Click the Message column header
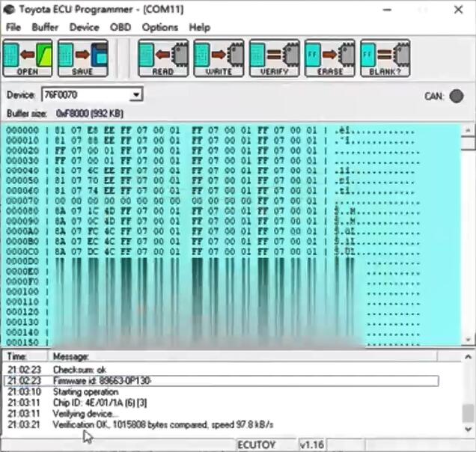The image size is (476, 452). click(x=242, y=356)
